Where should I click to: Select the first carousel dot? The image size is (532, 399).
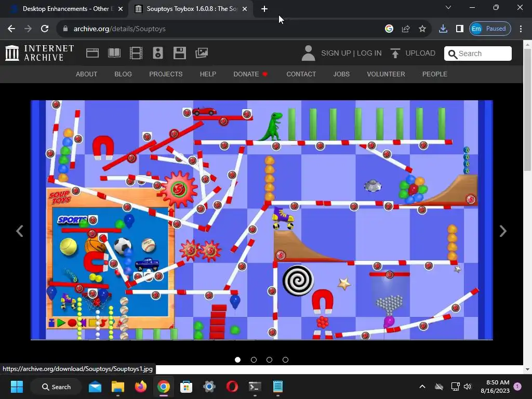(x=237, y=360)
